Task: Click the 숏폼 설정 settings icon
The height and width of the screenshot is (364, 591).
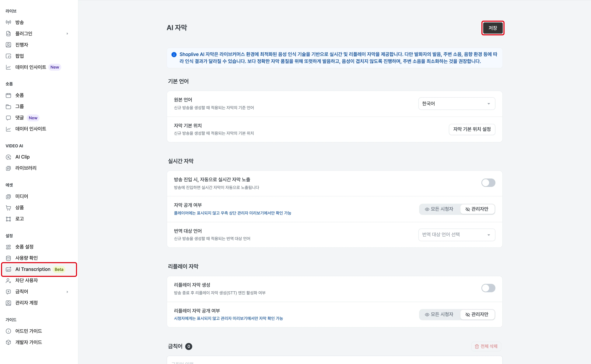Action: pyautogui.click(x=8, y=247)
